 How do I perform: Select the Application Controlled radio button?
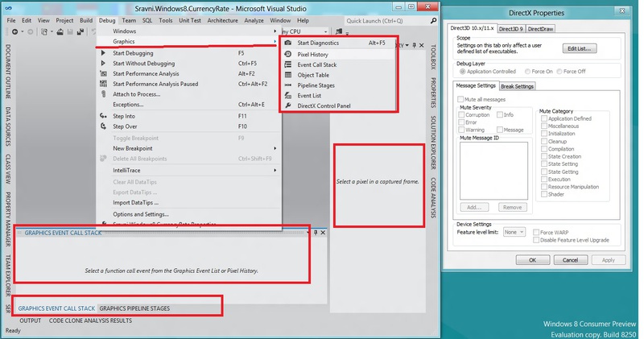[x=462, y=72]
